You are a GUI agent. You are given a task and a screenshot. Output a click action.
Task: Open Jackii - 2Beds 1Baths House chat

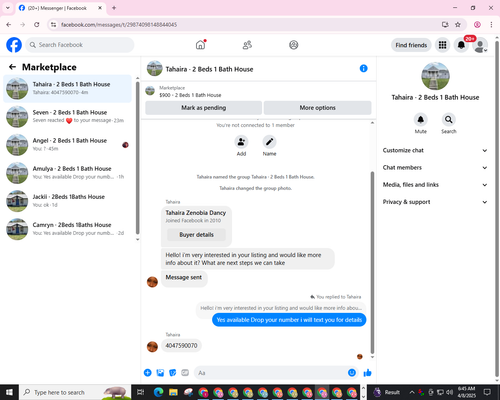tap(67, 201)
